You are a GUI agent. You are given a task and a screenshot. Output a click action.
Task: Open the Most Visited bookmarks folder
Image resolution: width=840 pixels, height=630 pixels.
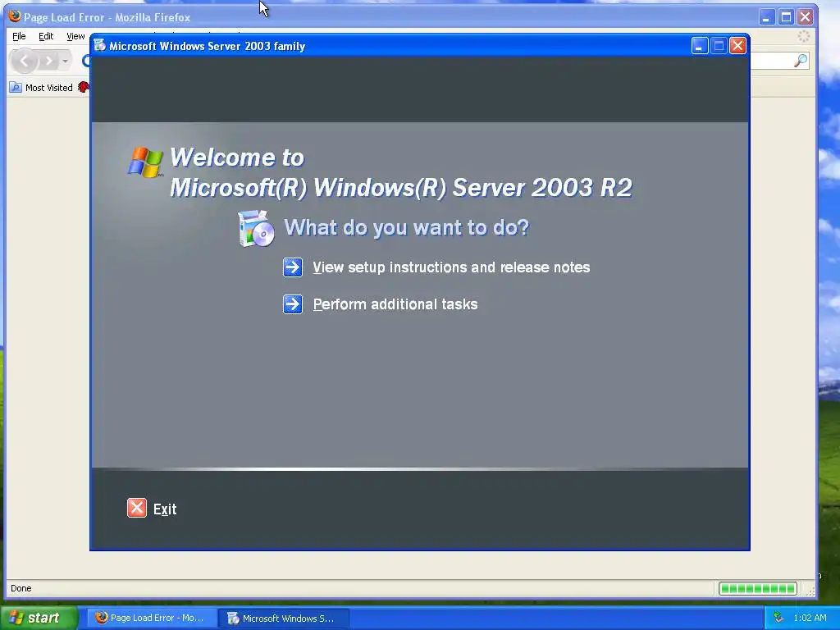[41, 87]
